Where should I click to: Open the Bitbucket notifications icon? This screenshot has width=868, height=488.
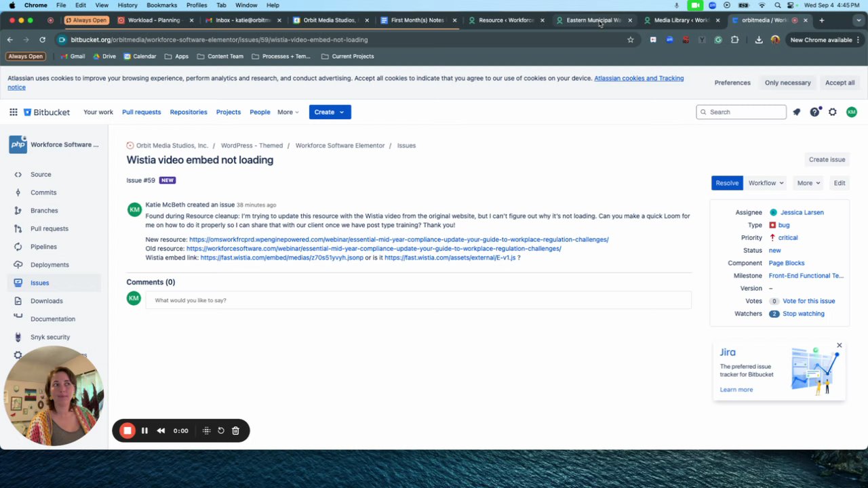click(797, 112)
